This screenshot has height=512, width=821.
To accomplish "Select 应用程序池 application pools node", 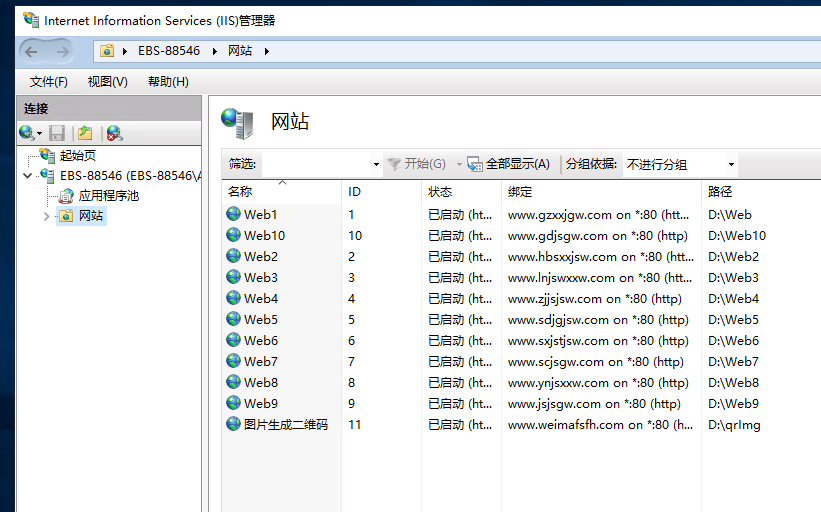I will pyautogui.click(x=108, y=196).
